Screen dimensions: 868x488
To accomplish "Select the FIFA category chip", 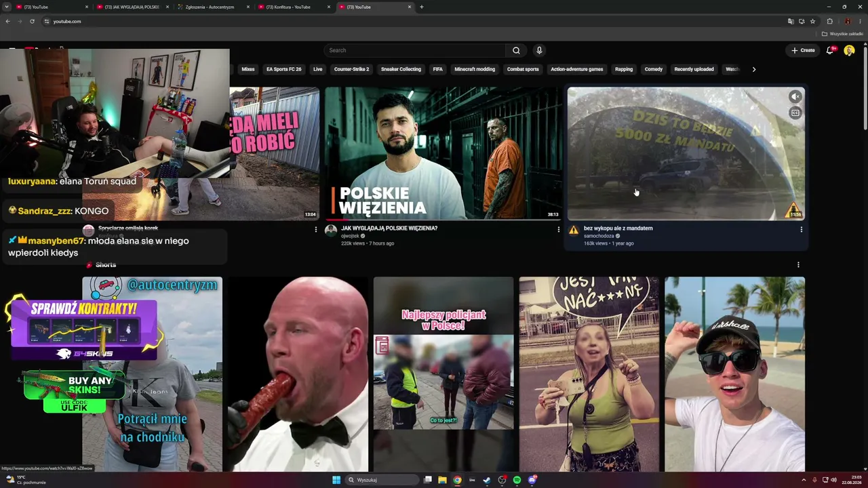I will 438,69.
